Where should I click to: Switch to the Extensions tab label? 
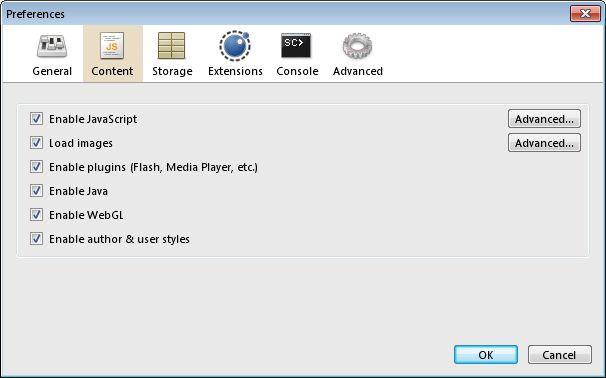tap(235, 71)
